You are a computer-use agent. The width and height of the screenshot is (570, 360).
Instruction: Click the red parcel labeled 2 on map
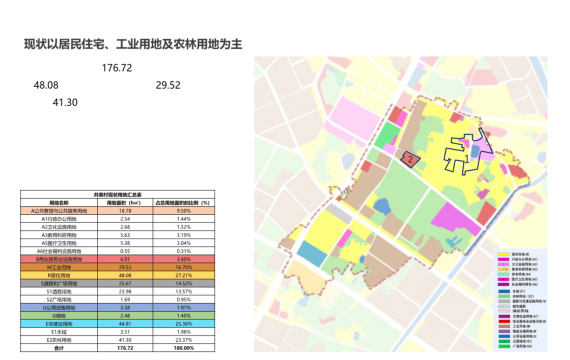pyautogui.click(x=410, y=160)
